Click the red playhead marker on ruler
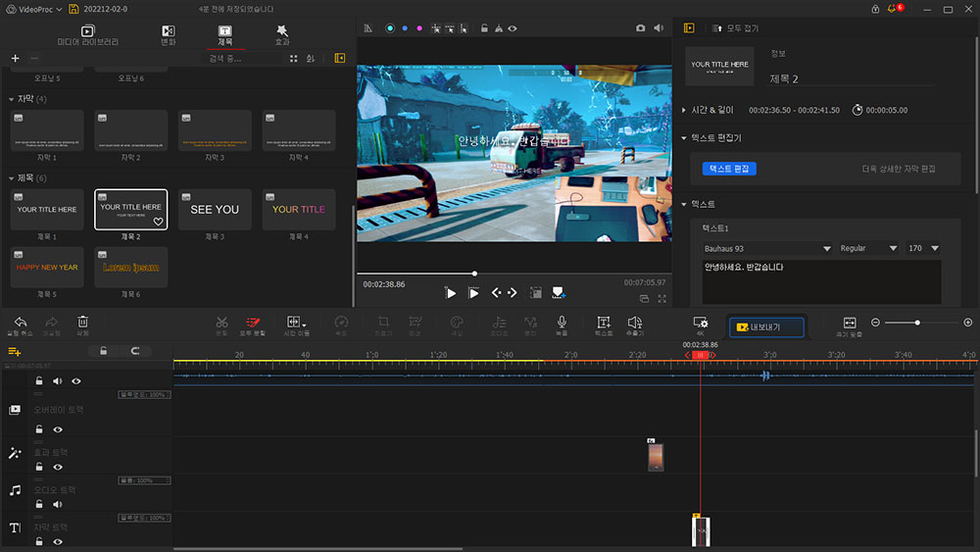This screenshot has width=980, height=552. pos(700,355)
